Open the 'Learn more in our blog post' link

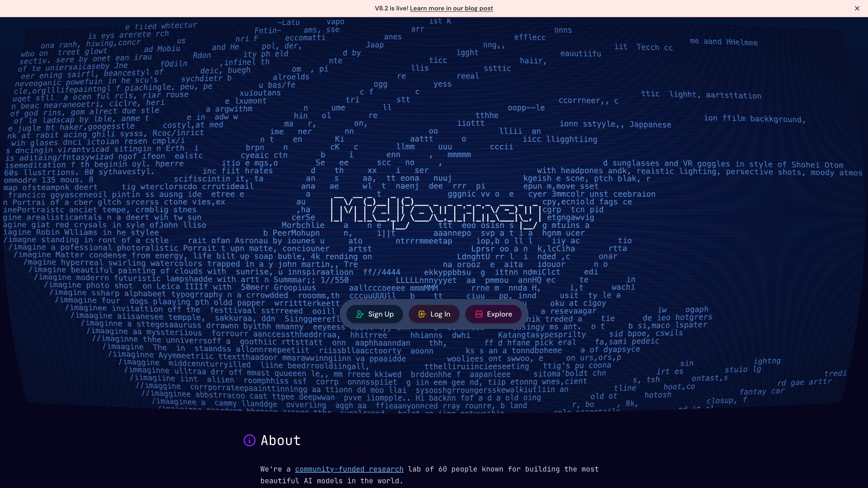[x=451, y=8]
